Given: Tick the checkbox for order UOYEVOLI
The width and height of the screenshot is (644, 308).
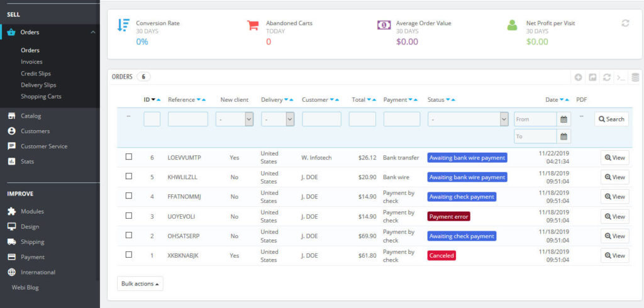Looking at the screenshot, I should [129, 216].
